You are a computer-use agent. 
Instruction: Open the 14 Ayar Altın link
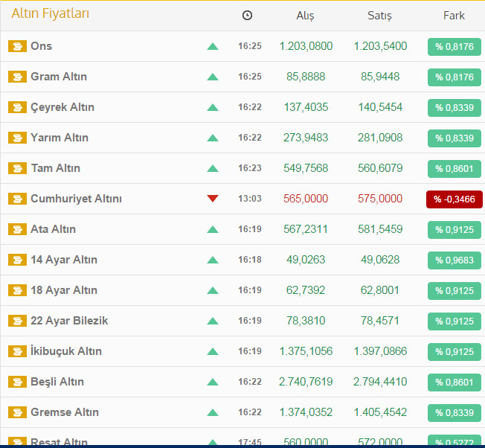(x=64, y=260)
